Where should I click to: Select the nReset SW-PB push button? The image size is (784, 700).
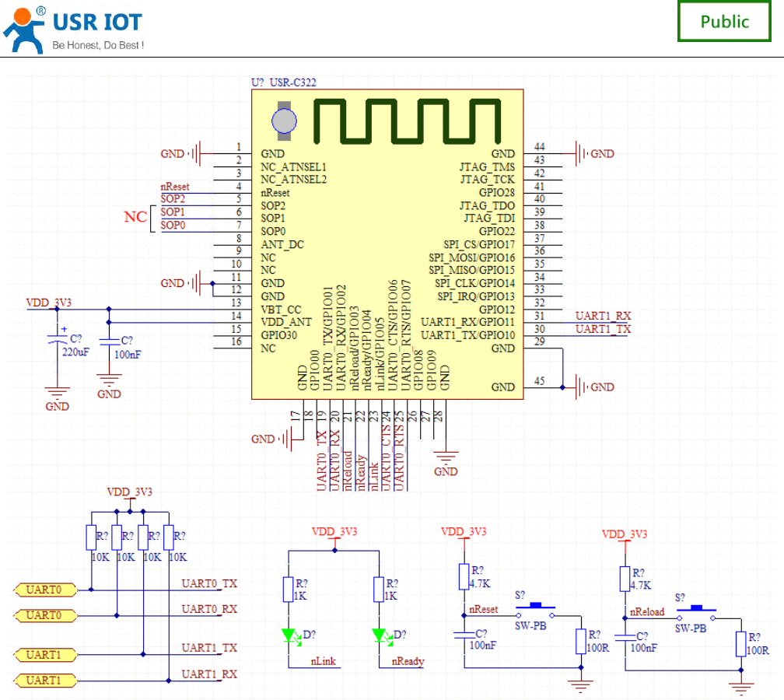click(x=535, y=611)
